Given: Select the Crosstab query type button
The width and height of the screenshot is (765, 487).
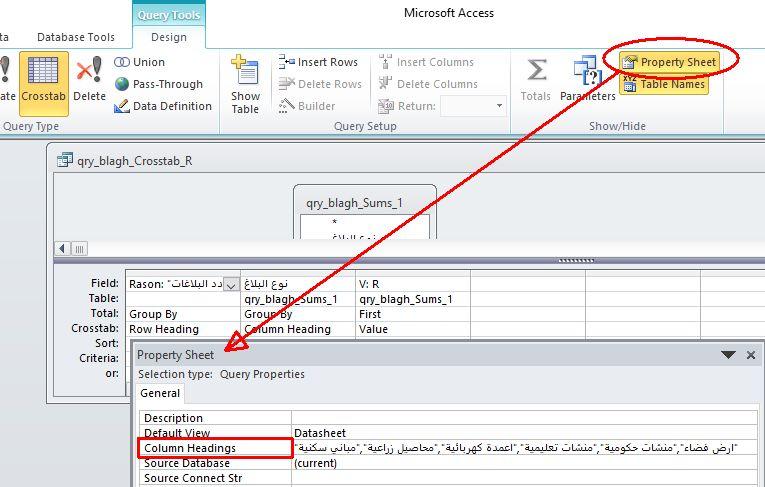Looking at the screenshot, I should [43, 83].
